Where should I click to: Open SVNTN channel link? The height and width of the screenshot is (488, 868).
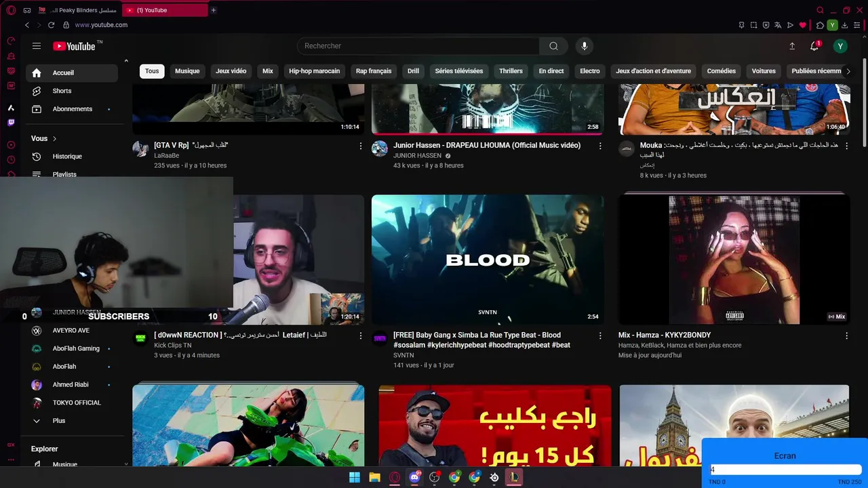pyautogui.click(x=403, y=355)
